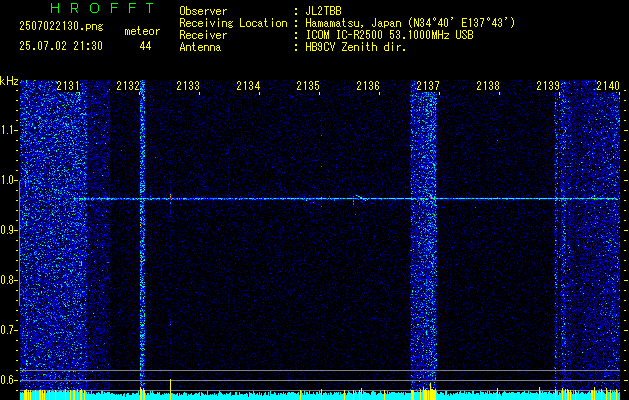Click the 0.7 kHz axis label
The width and height of the screenshot is (629, 400).
coord(8,330)
